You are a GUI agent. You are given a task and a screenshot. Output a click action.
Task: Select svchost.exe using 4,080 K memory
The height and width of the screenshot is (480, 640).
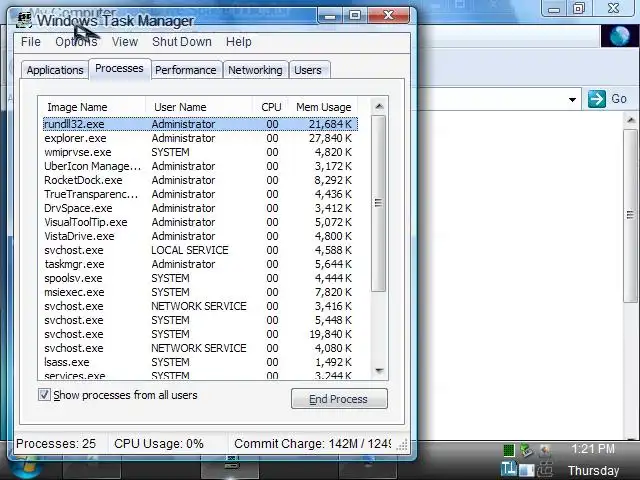200,348
